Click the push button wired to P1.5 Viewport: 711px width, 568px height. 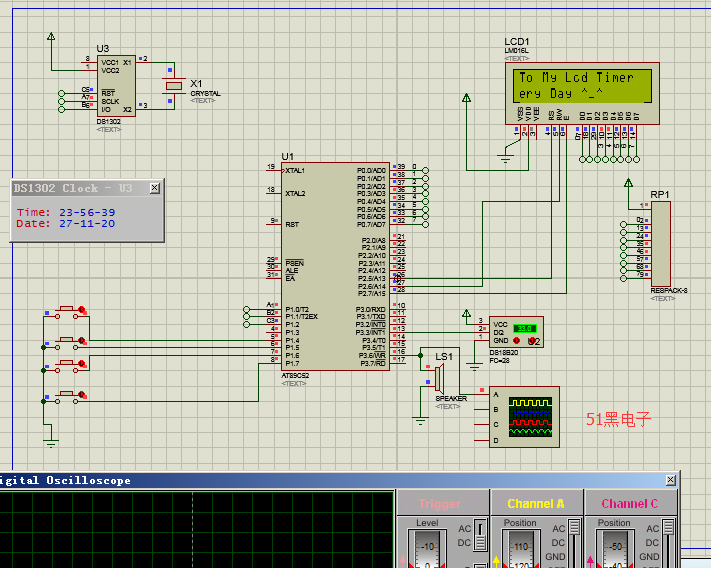pos(67,343)
